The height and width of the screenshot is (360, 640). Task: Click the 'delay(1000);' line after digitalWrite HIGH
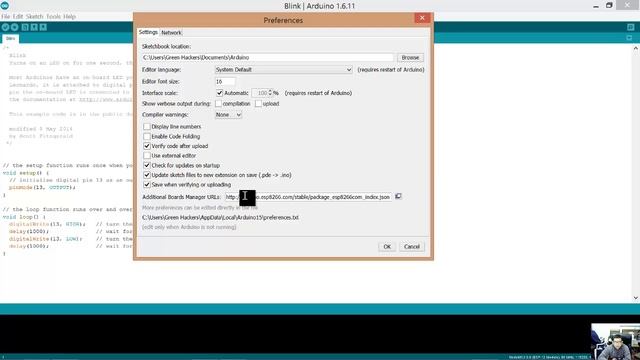tap(29, 231)
